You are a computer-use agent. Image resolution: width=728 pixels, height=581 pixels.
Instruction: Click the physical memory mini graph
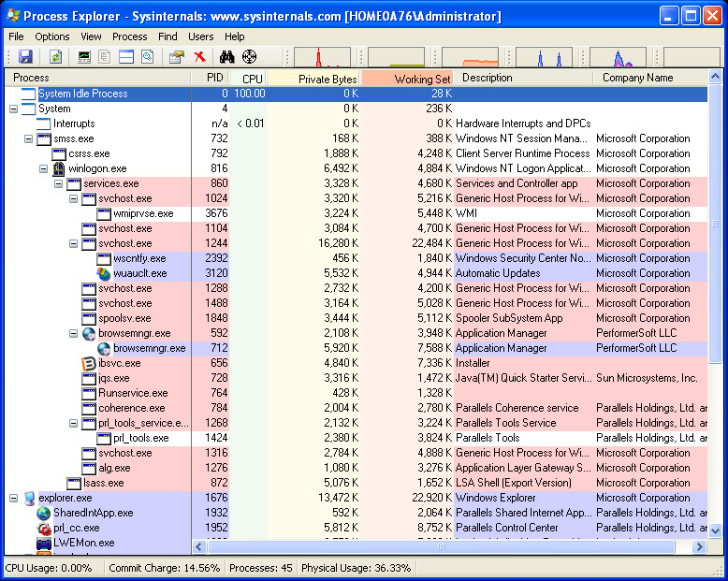pos(471,57)
